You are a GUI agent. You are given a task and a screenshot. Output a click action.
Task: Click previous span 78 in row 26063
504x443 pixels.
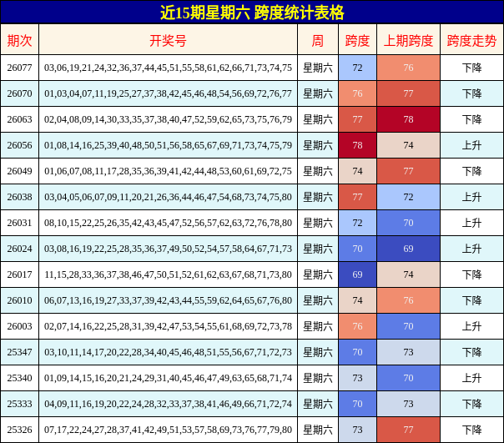point(408,119)
